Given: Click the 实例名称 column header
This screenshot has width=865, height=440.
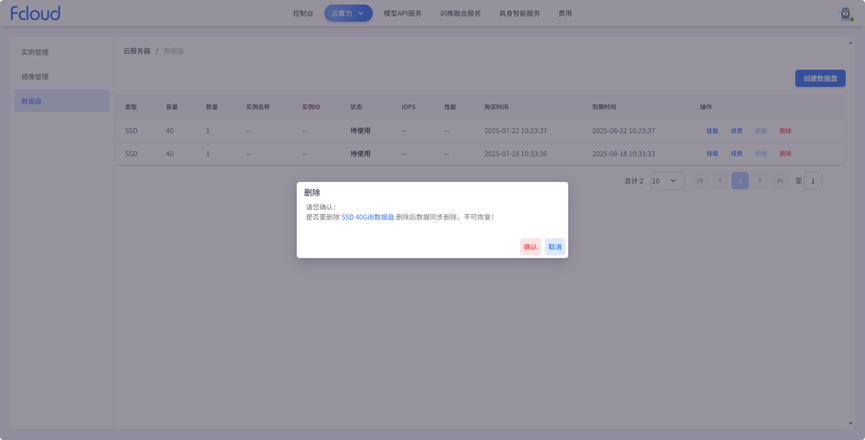Looking at the screenshot, I should tap(258, 107).
